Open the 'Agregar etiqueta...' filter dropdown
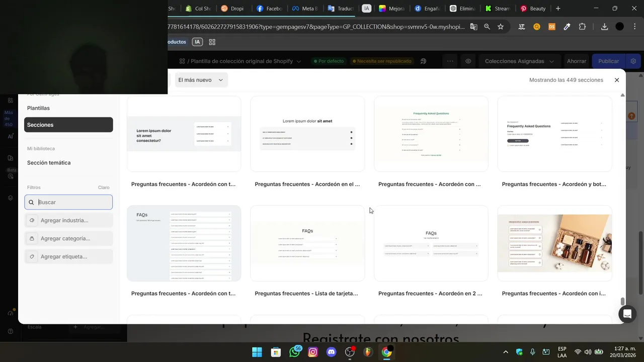The width and height of the screenshot is (644, 362). click(68, 256)
